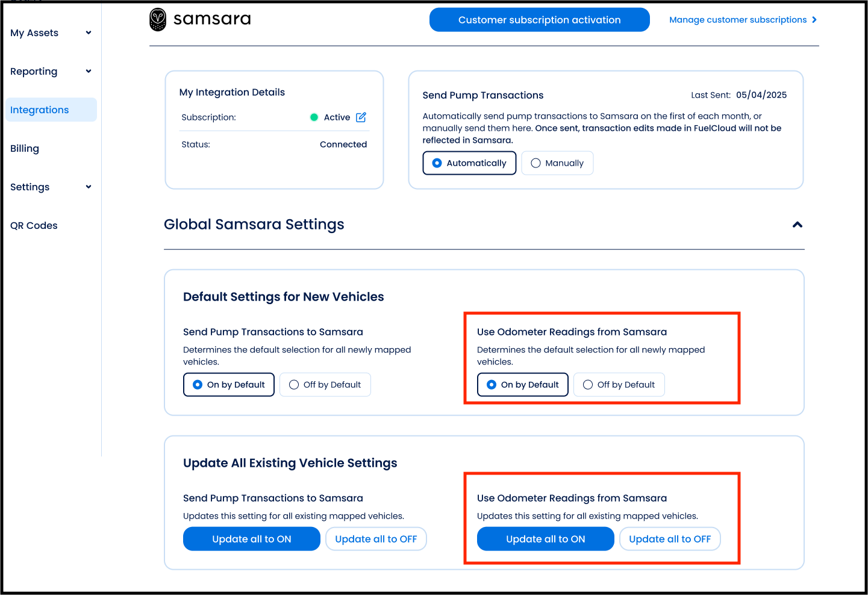Image resolution: width=868 pixels, height=595 pixels.
Task: Click the Samsara owl logo icon
Action: (x=158, y=20)
